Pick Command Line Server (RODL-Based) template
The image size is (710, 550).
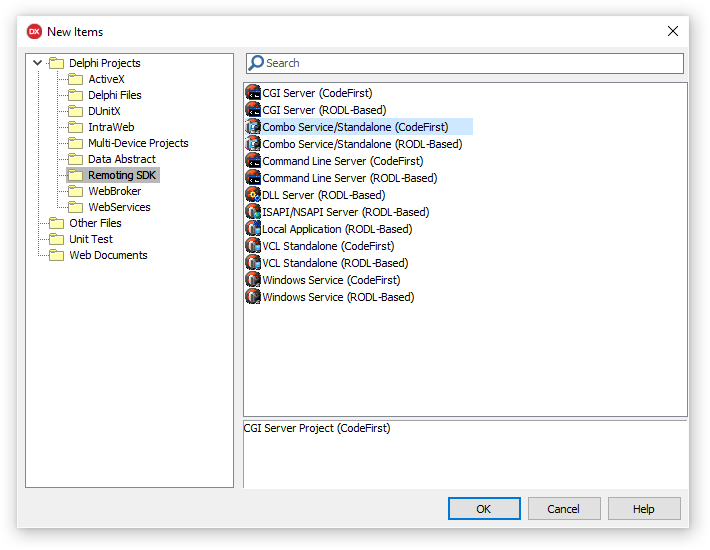pos(350,178)
